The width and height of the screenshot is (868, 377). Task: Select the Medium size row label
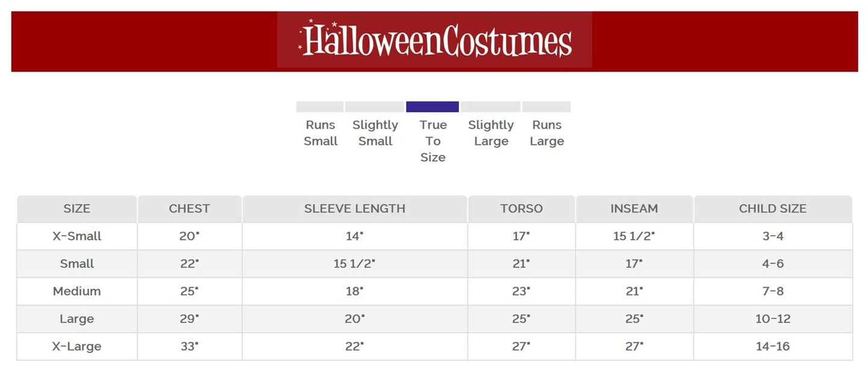[77, 291]
